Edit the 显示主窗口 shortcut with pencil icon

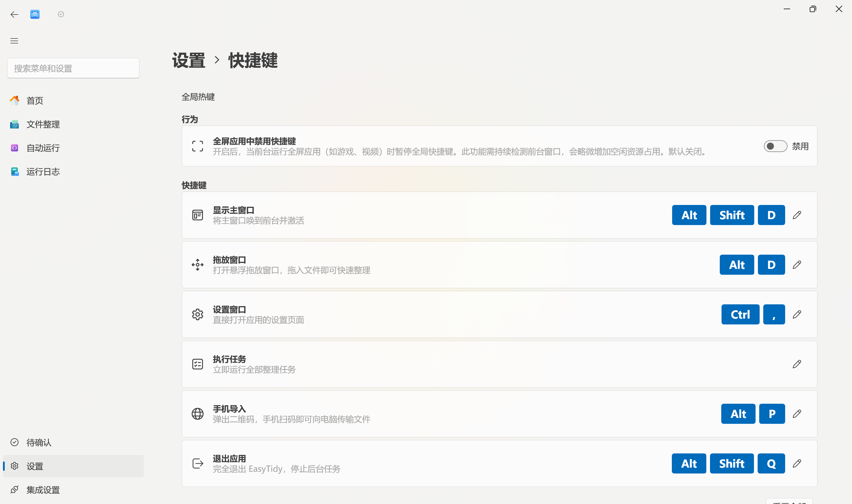(x=797, y=215)
